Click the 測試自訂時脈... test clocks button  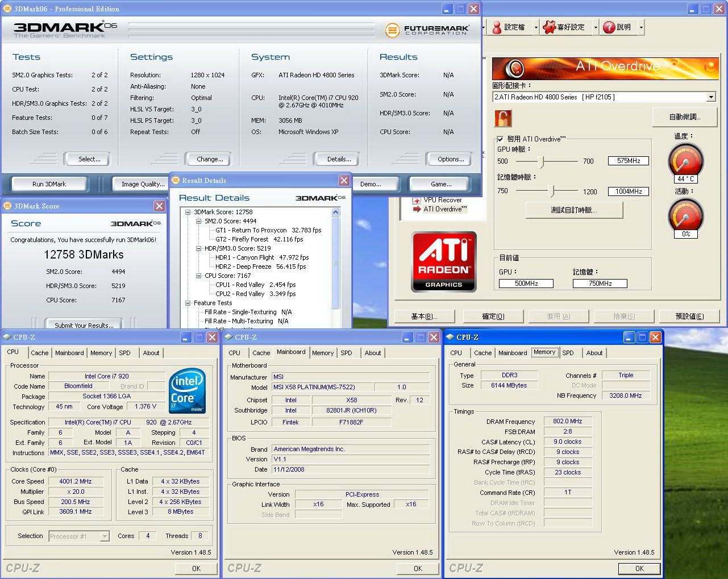pos(574,210)
